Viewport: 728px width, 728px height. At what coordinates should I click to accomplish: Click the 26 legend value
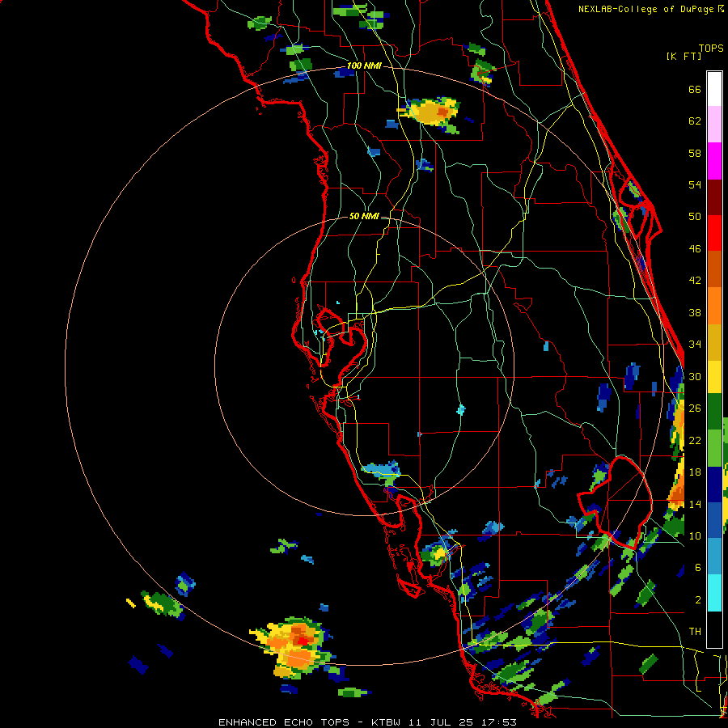click(x=695, y=408)
